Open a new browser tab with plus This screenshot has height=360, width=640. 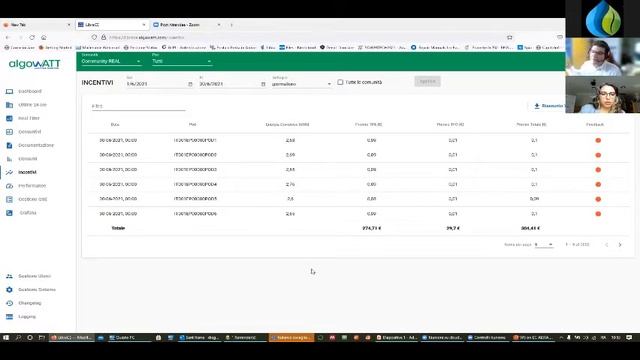231,25
